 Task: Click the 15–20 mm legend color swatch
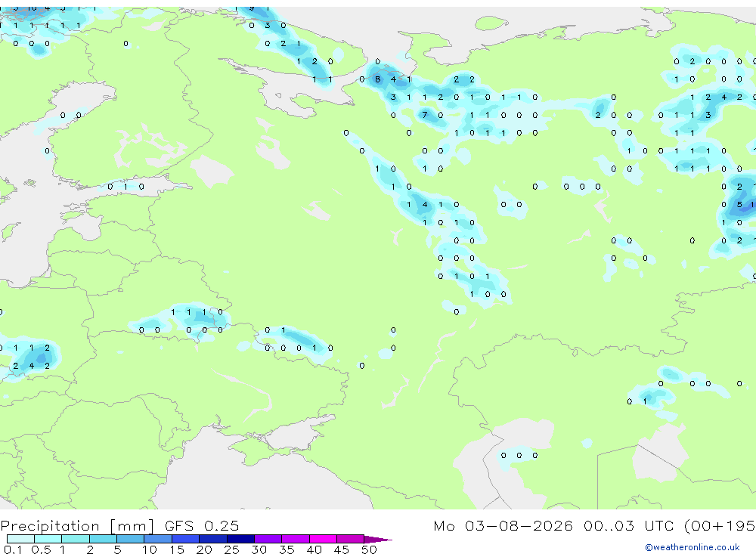186,539
